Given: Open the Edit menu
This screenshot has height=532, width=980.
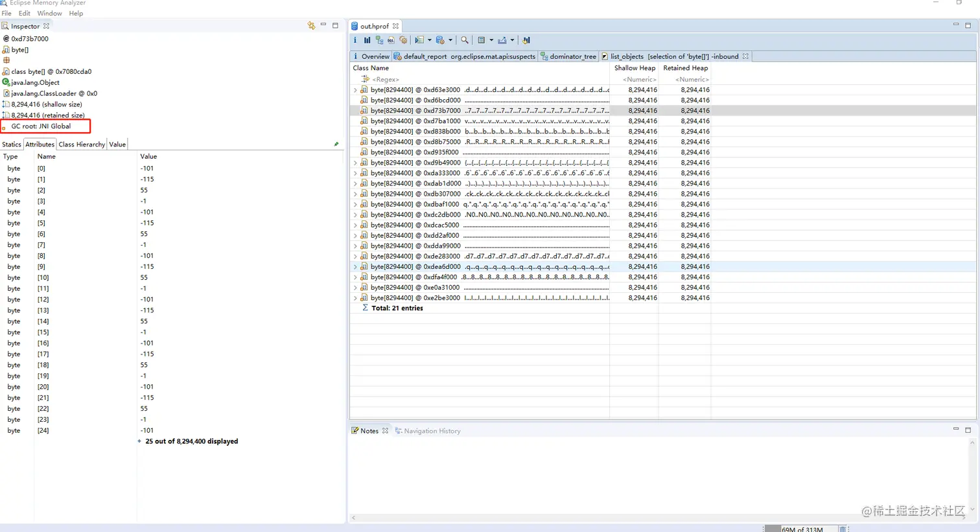Looking at the screenshot, I should point(25,13).
